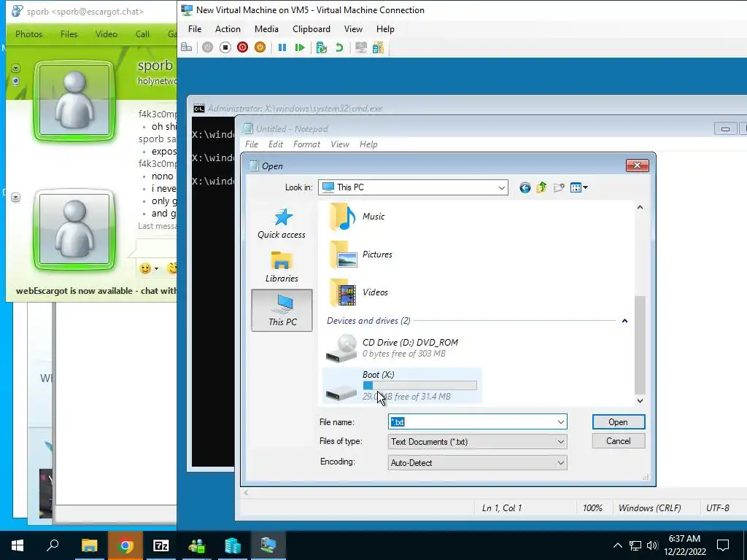Screen dimensions: 747x560
Task: Open 7-Zip from the taskbar
Action: tap(161, 545)
